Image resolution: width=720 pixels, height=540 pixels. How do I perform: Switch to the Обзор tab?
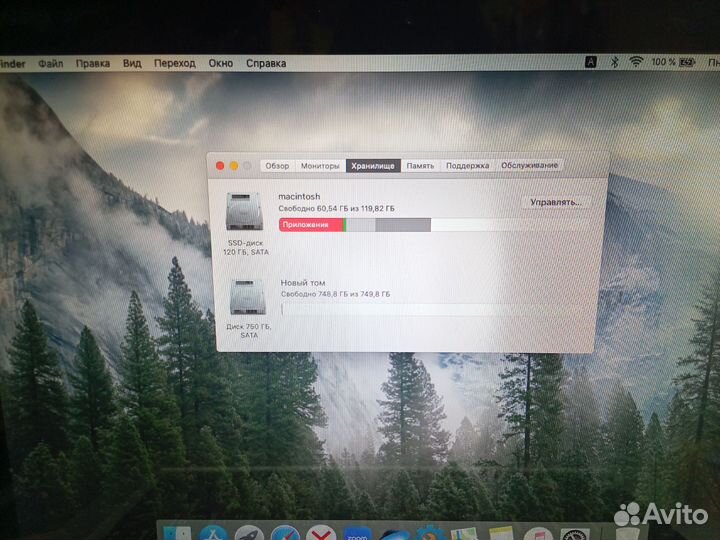click(277, 166)
